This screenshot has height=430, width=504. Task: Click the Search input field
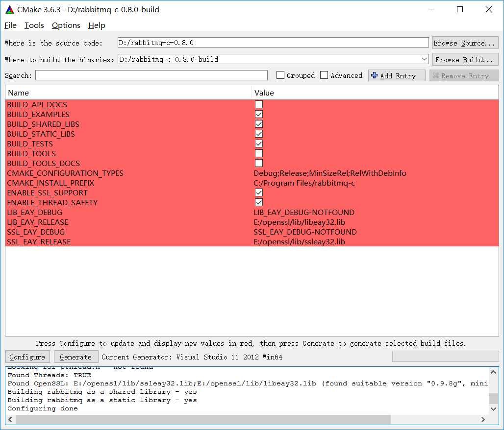[151, 75]
